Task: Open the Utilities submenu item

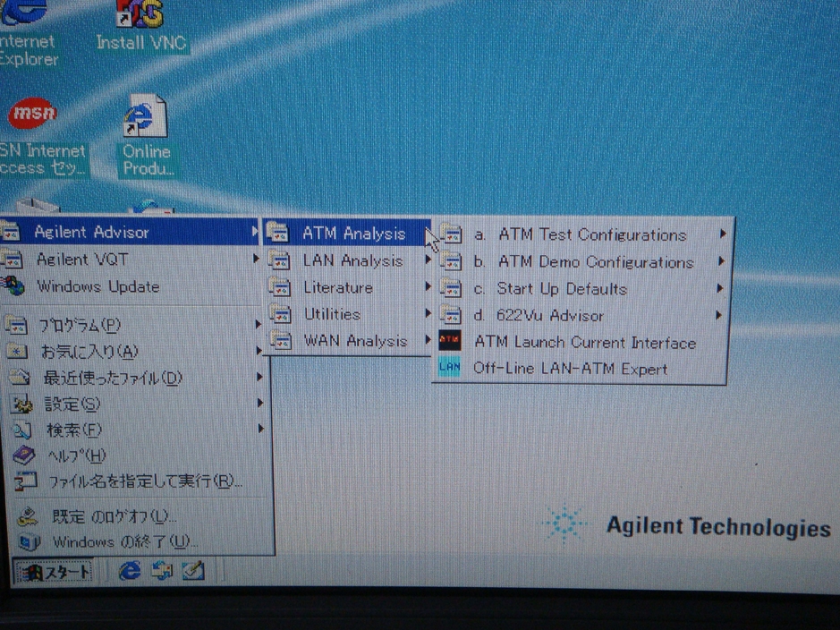Action: click(x=350, y=314)
